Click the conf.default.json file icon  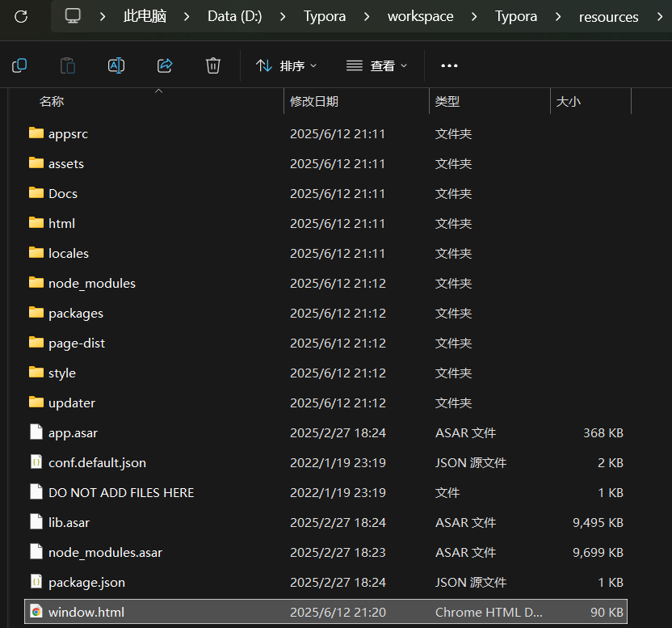coord(36,462)
